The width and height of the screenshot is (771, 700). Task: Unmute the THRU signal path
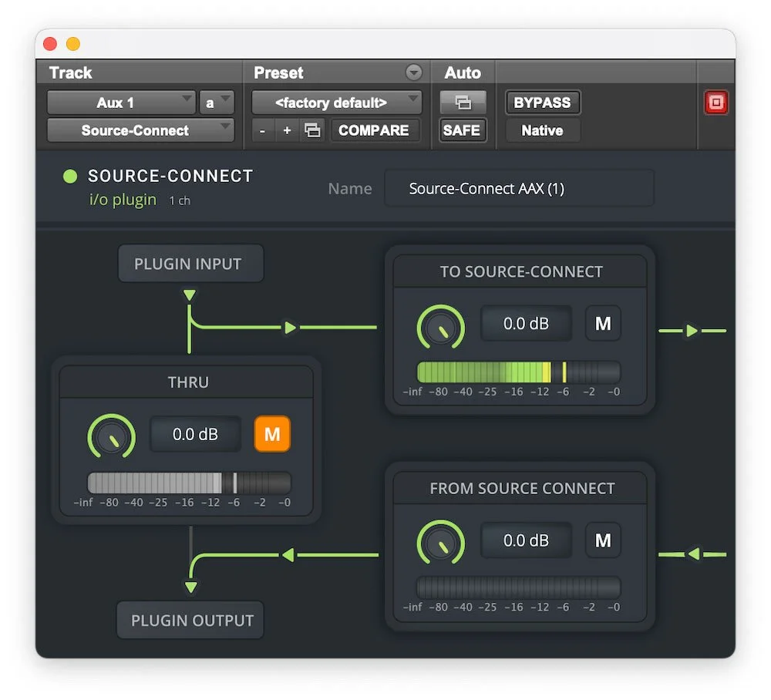(271, 434)
